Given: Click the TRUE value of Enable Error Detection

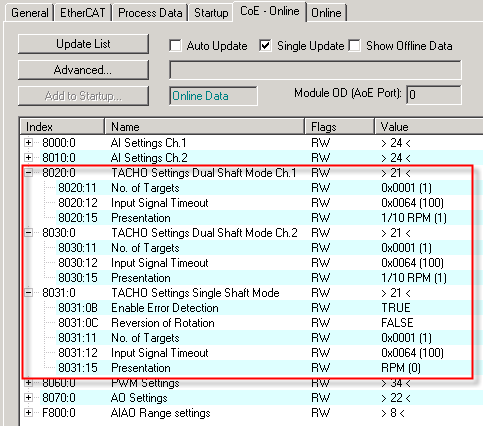Looking at the screenshot, I should coord(396,308).
